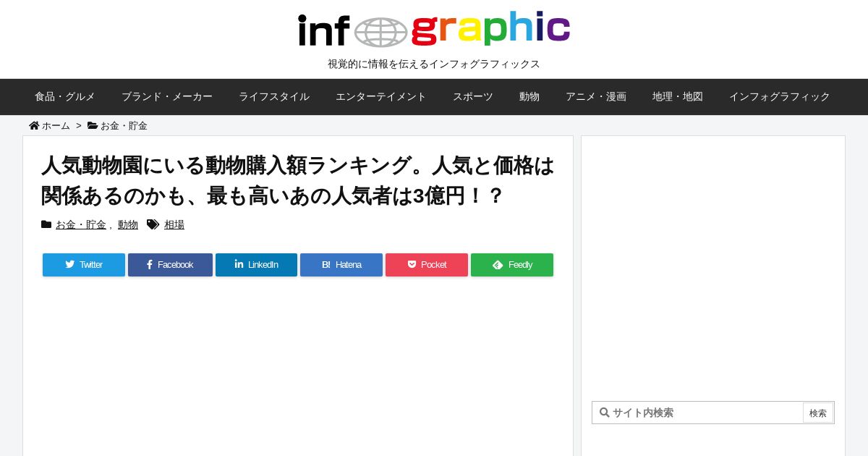Viewport: 868px width, 456px height.
Task: Click the home icon in breadcrumb
Action: click(x=34, y=125)
